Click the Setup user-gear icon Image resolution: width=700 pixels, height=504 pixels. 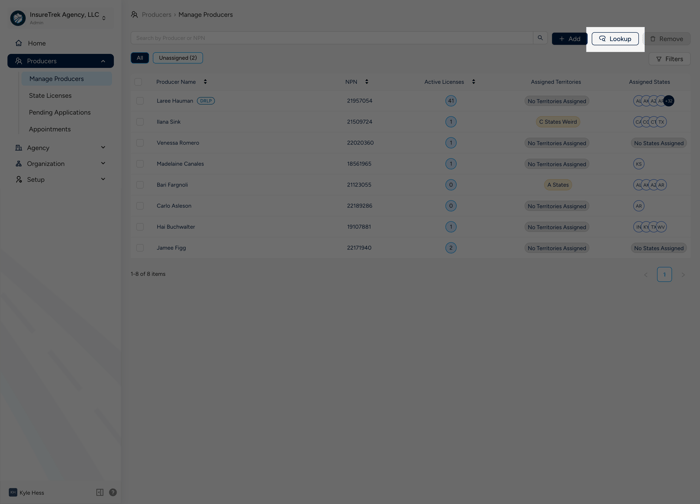click(19, 179)
